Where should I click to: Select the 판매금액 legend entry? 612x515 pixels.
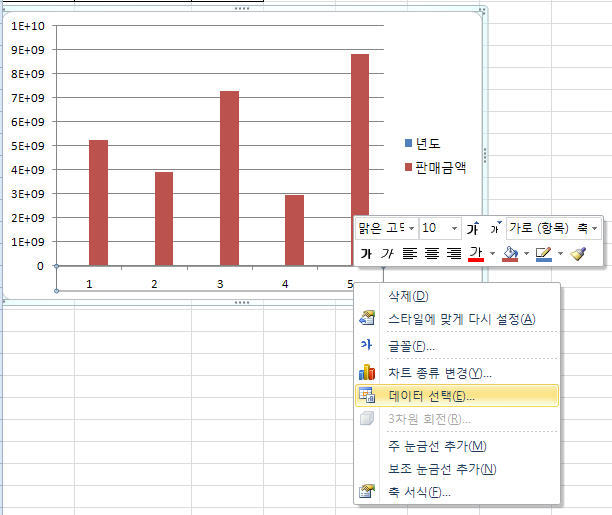coord(436,168)
